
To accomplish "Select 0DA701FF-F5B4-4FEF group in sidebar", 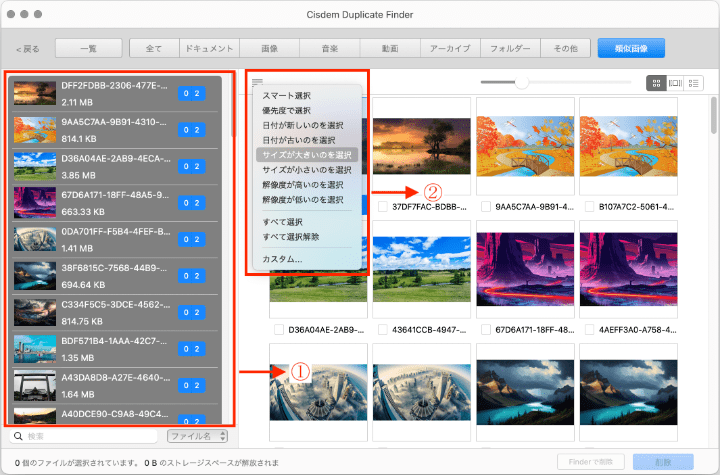I will pos(115,239).
